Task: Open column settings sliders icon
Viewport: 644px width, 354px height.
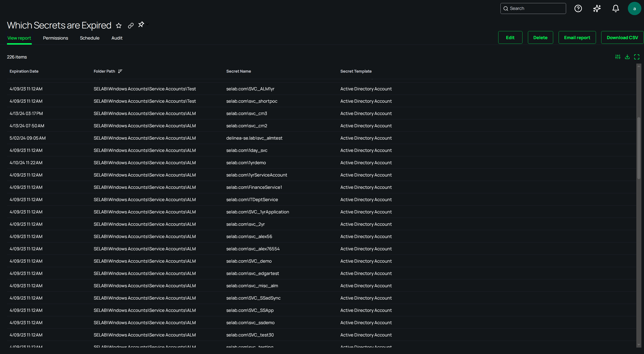Action: coord(618,57)
